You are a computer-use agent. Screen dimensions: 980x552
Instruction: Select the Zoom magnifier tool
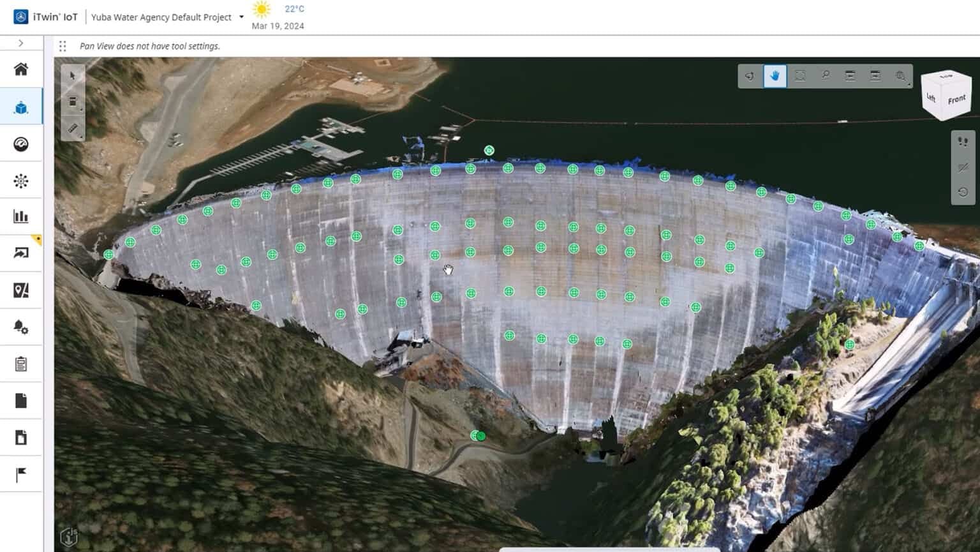tap(826, 76)
